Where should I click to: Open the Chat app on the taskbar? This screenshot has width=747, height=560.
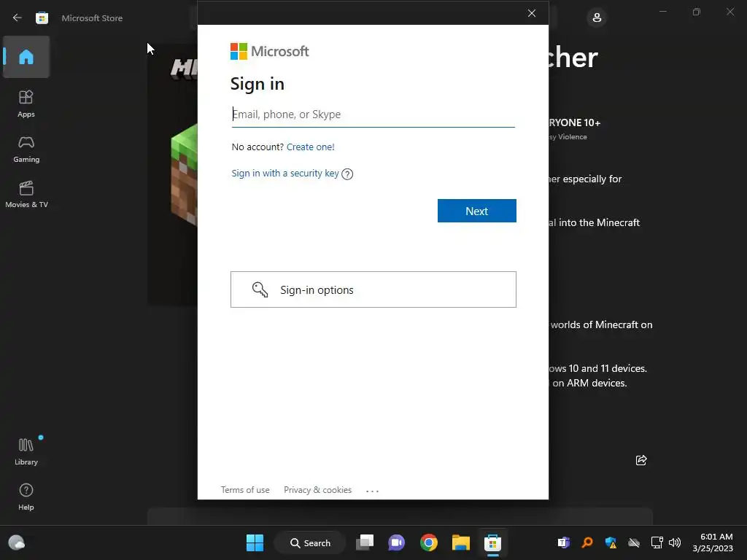point(396,542)
